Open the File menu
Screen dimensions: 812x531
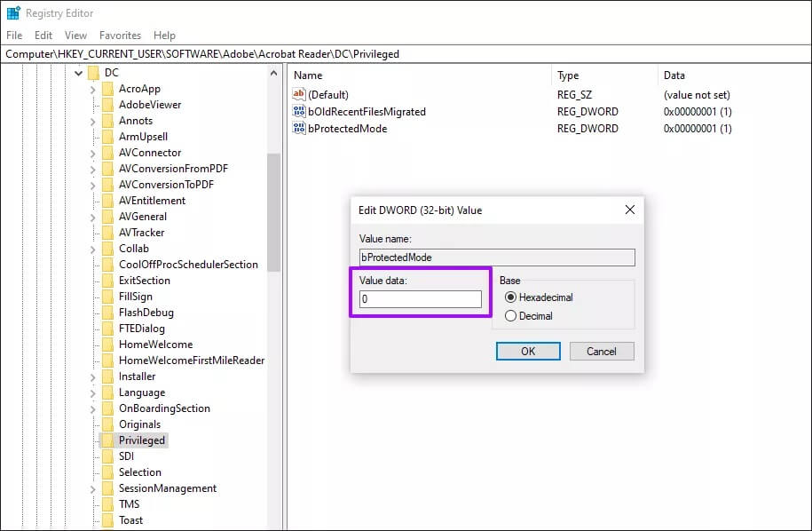[14, 36]
